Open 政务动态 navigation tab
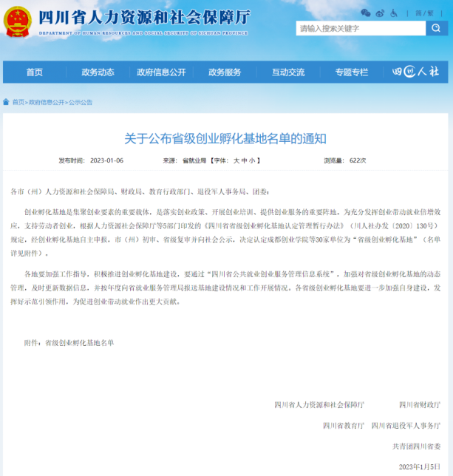Image resolution: width=453 pixels, height=476 pixels. point(98,72)
